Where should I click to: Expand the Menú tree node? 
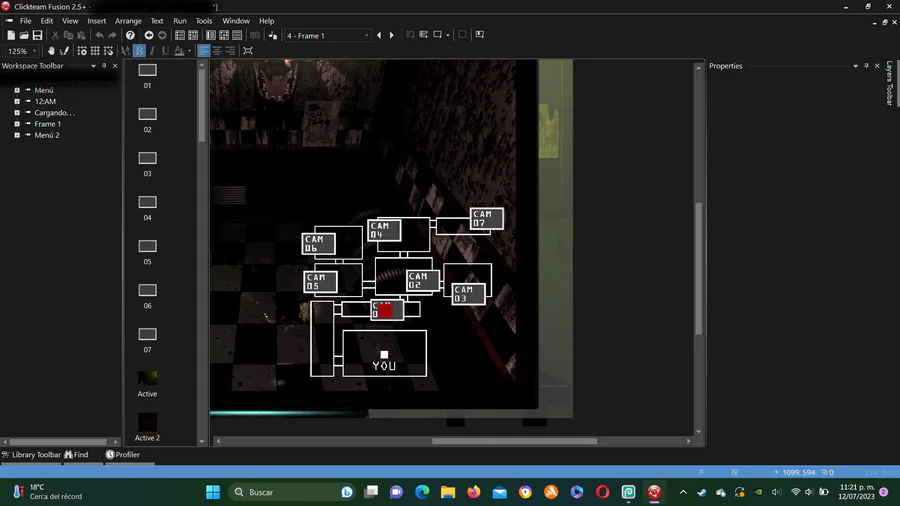[17, 90]
